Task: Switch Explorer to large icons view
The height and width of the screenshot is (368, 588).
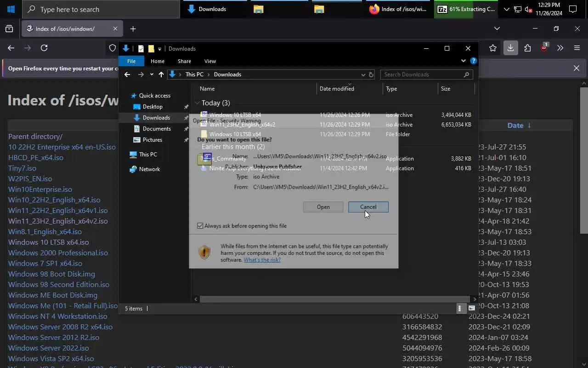Action: point(471,309)
